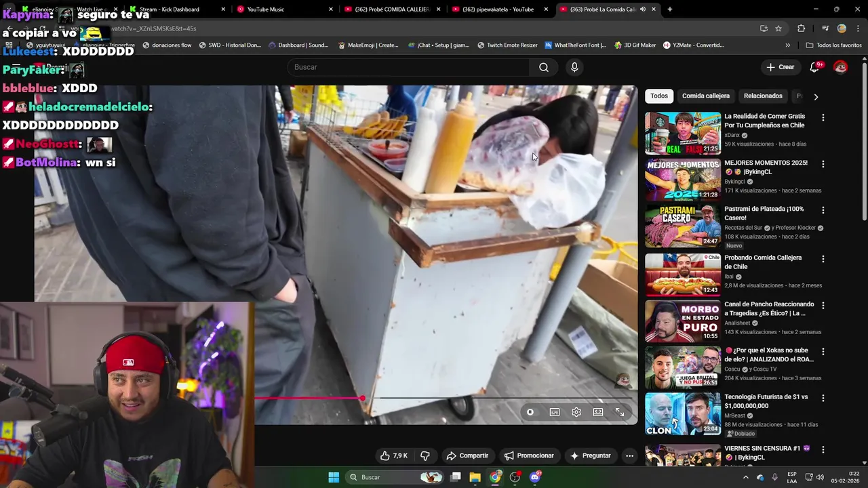
Task: Open the video player settings gear
Action: 576,412
